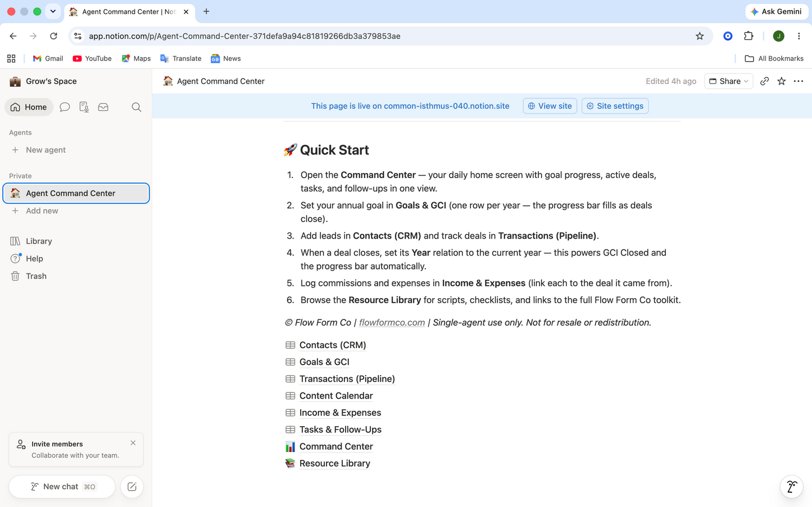Screen dimensions: 812x507
Task: Dismiss the Invite members card
Action: (133, 443)
